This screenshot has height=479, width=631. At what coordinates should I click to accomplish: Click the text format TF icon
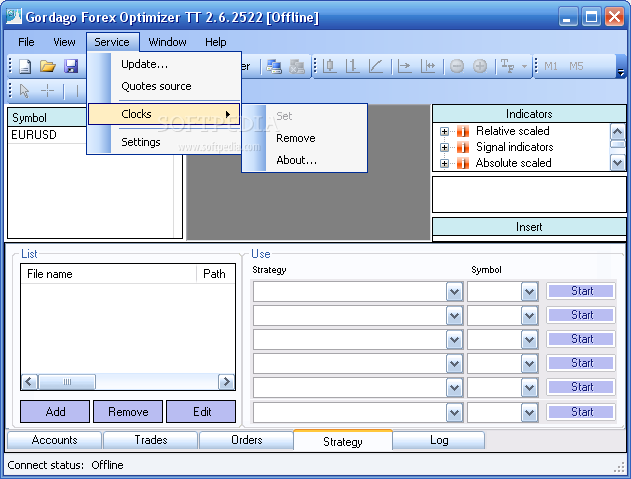click(507, 66)
